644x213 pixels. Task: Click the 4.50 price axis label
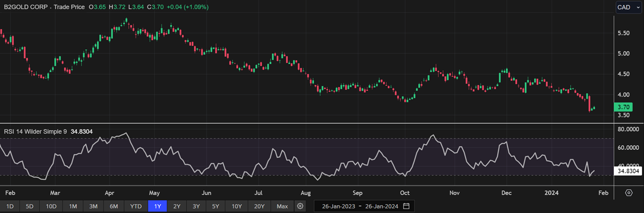click(623, 74)
